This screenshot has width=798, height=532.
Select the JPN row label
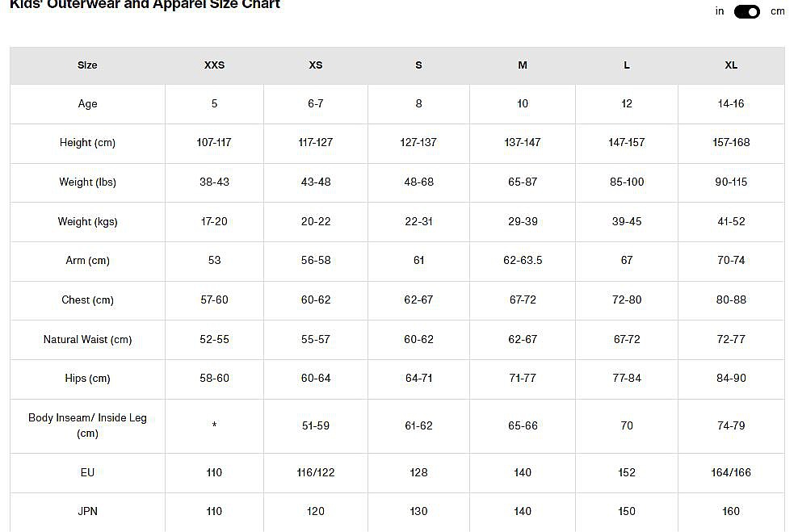click(87, 511)
